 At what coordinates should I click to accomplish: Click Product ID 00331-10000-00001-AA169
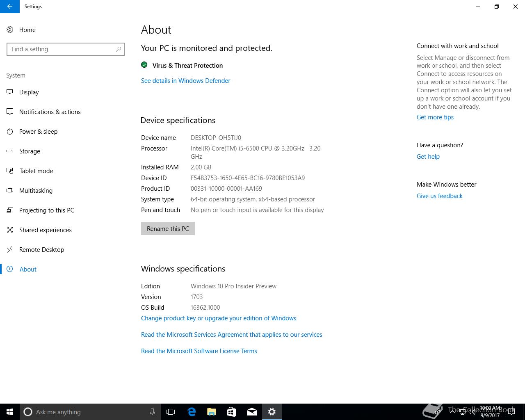tap(226, 189)
